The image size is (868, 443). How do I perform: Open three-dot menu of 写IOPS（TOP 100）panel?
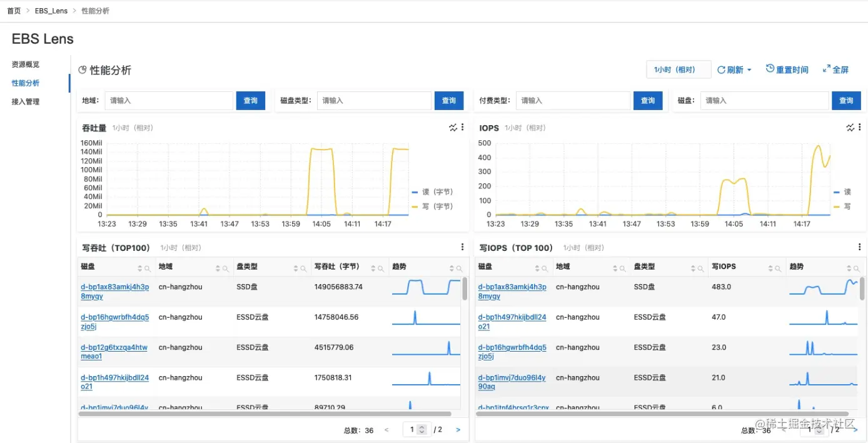(x=860, y=247)
